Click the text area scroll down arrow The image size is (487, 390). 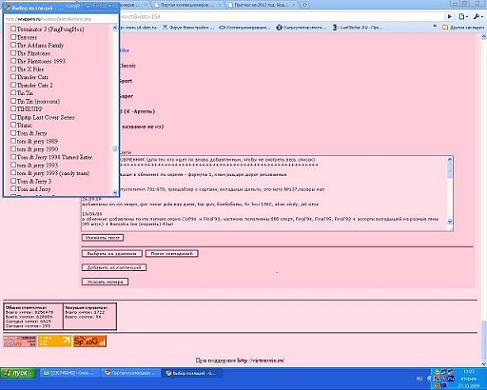450,221
